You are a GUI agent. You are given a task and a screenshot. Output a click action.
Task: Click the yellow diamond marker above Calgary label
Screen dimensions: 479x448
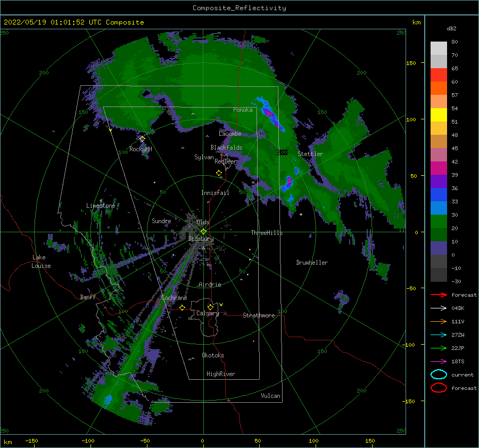coord(210,307)
